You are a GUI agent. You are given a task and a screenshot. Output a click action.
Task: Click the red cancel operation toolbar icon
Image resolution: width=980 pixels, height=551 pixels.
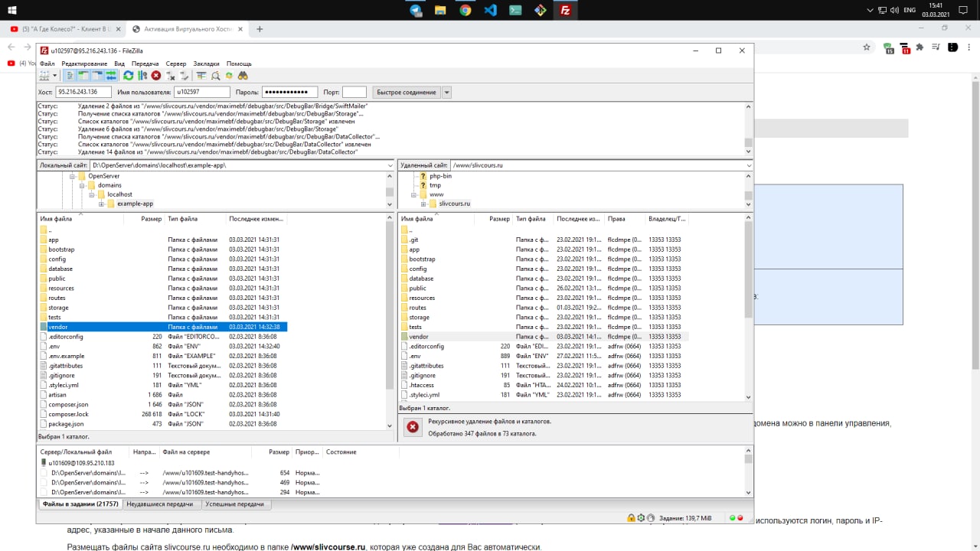coord(156,76)
